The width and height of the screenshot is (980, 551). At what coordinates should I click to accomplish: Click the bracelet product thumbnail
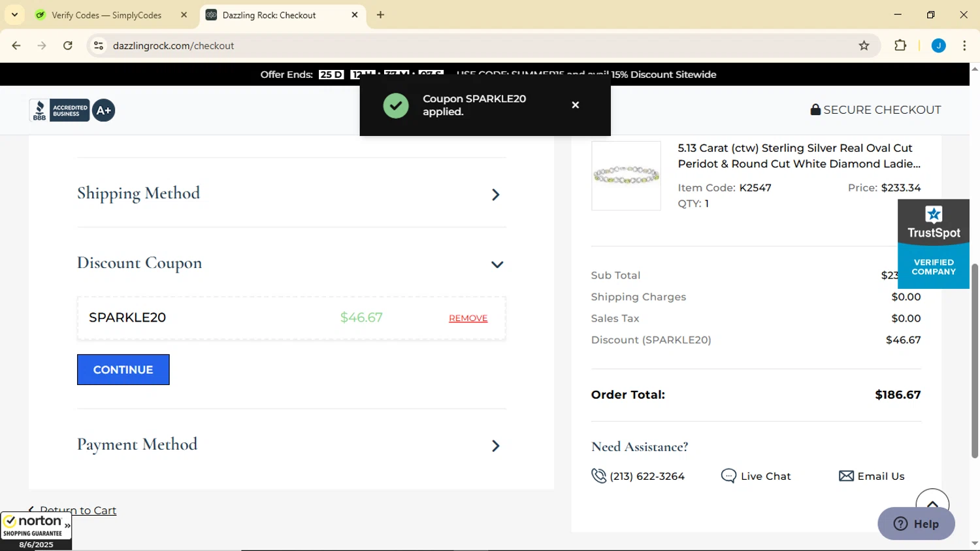click(x=626, y=176)
